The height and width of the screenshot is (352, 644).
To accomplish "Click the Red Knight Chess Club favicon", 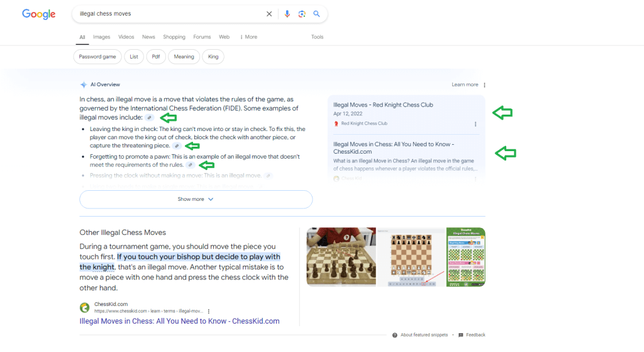I will coord(336,123).
